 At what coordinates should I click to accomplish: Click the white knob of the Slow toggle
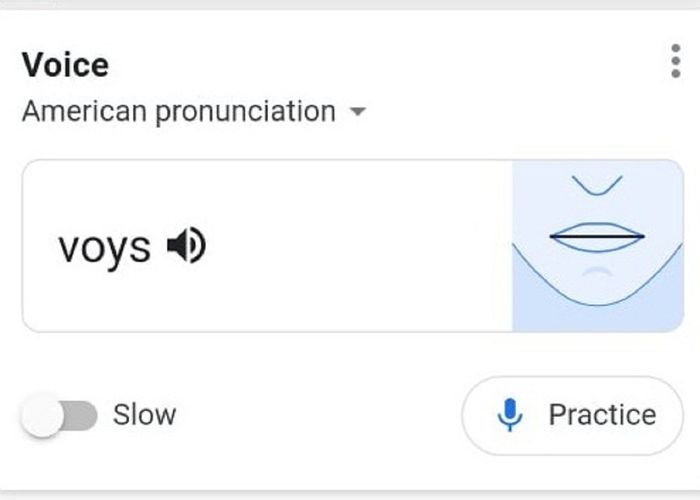42,416
